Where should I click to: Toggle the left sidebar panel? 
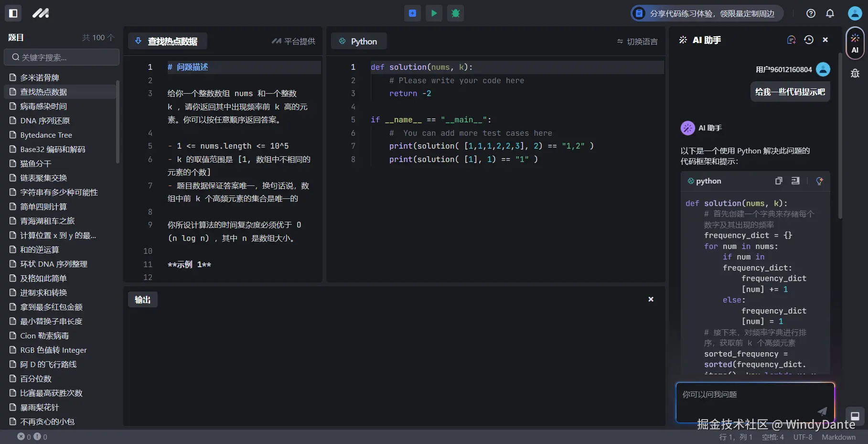point(13,13)
